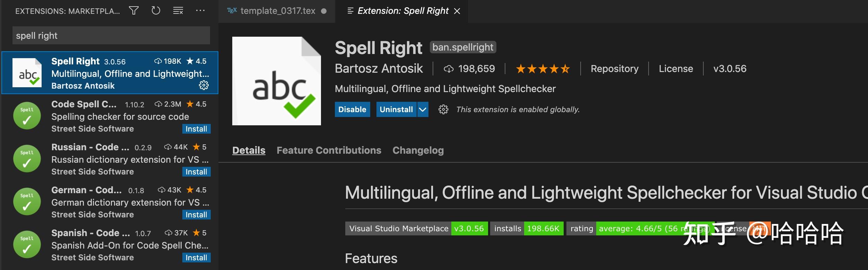Open the extensions filter funnel icon
Image resolution: width=868 pixels, height=270 pixels.
tap(134, 11)
